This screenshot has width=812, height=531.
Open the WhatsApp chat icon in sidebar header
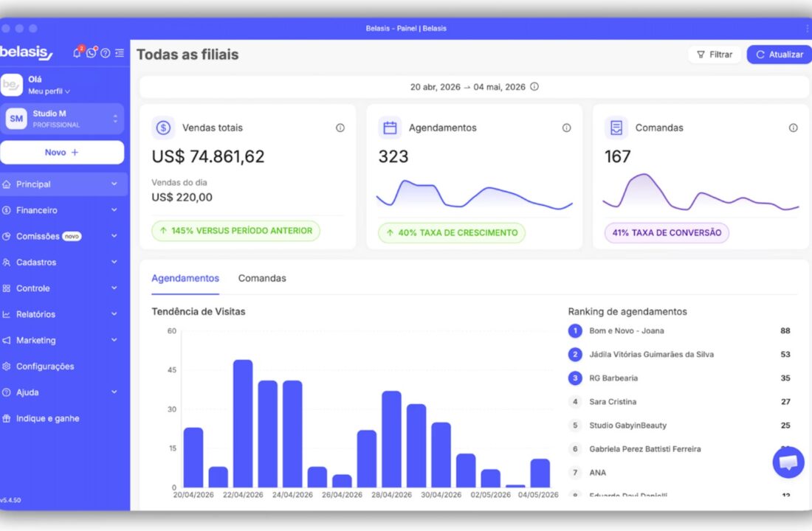[x=91, y=53]
